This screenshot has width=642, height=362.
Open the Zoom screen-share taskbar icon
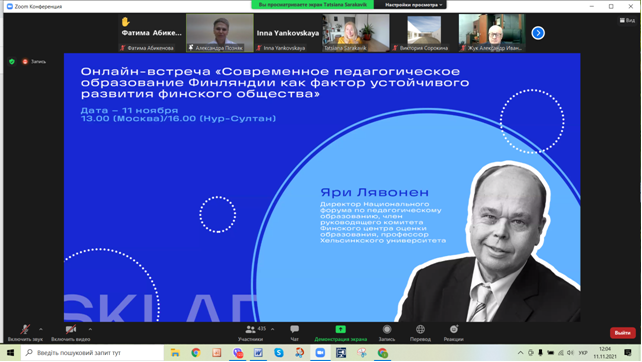pos(341,353)
